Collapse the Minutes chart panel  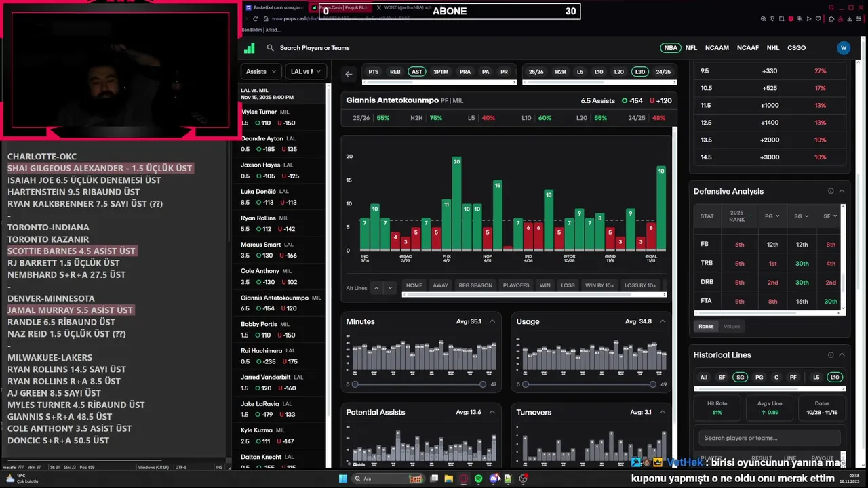click(492, 321)
